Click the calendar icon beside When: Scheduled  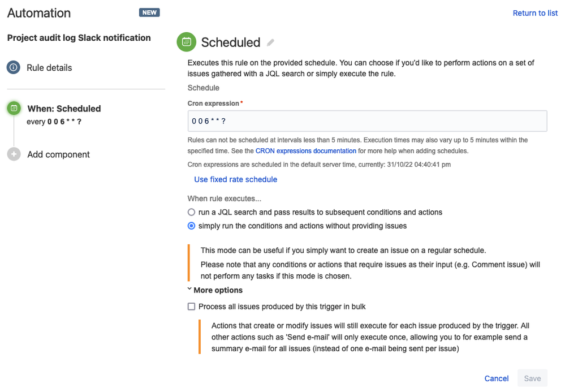pos(14,109)
